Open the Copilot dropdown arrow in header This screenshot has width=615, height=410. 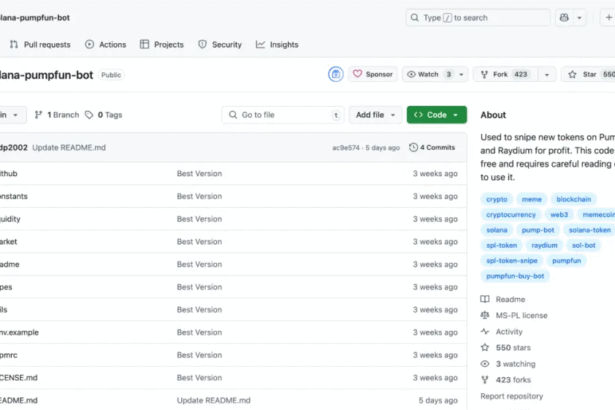click(580, 18)
